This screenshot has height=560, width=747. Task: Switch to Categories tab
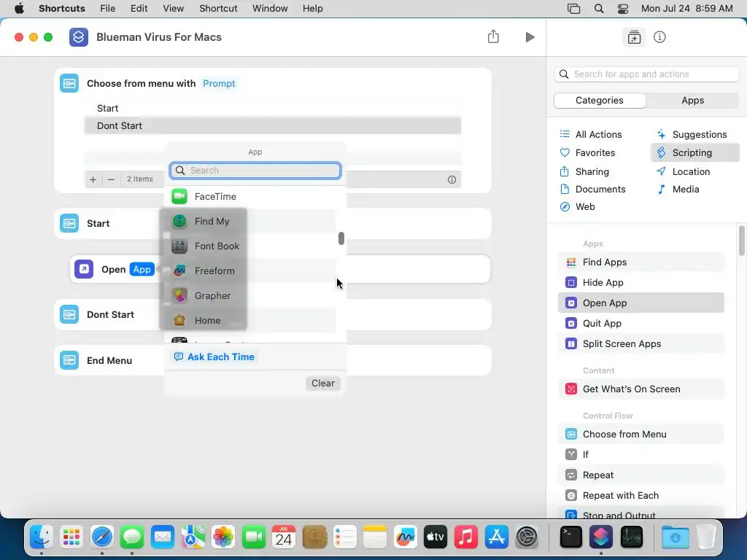pos(600,101)
